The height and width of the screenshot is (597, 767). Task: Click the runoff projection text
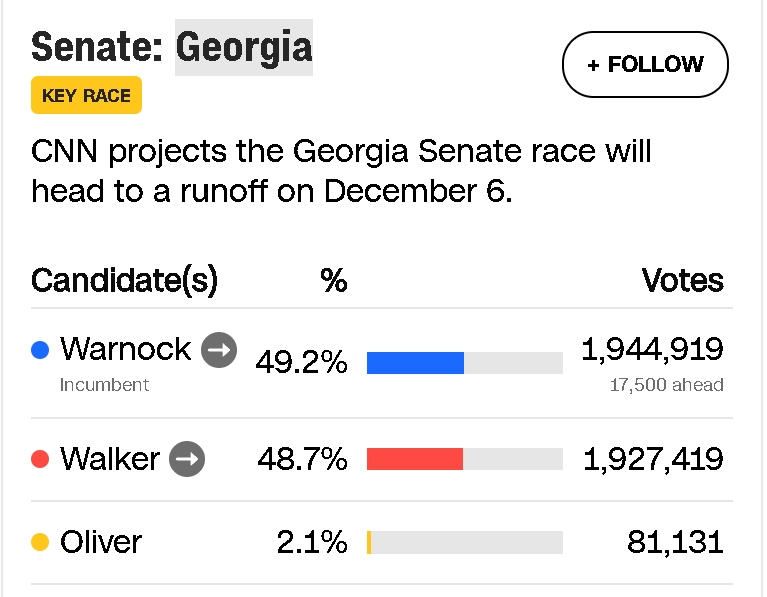tap(342, 171)
